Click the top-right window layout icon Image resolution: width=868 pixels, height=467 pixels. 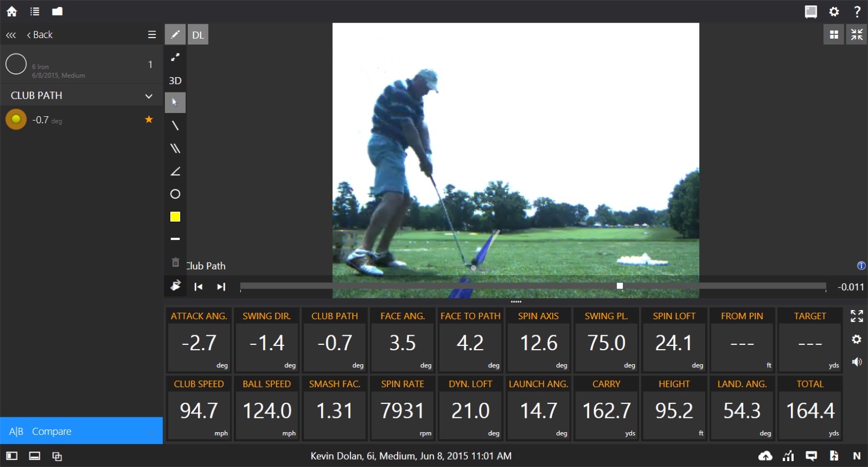[x=811, y=11]
